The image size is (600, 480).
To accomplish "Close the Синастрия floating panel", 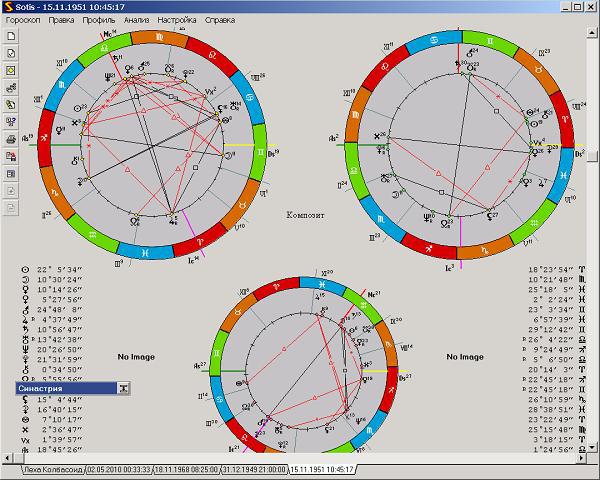I will coord(123,387).
